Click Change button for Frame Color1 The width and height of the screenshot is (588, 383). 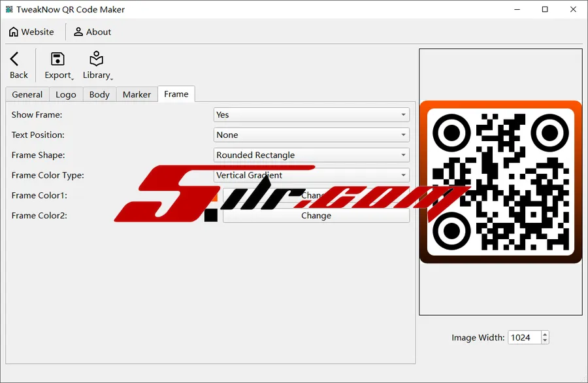click(x=316, y=195)
